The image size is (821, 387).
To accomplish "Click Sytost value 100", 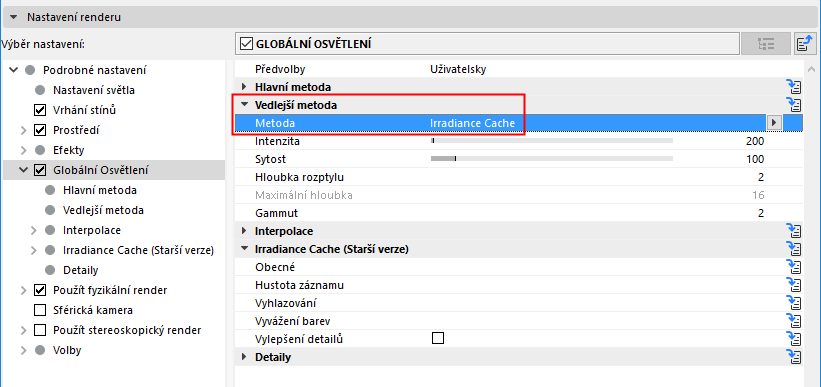I will (x=755, y=159).
